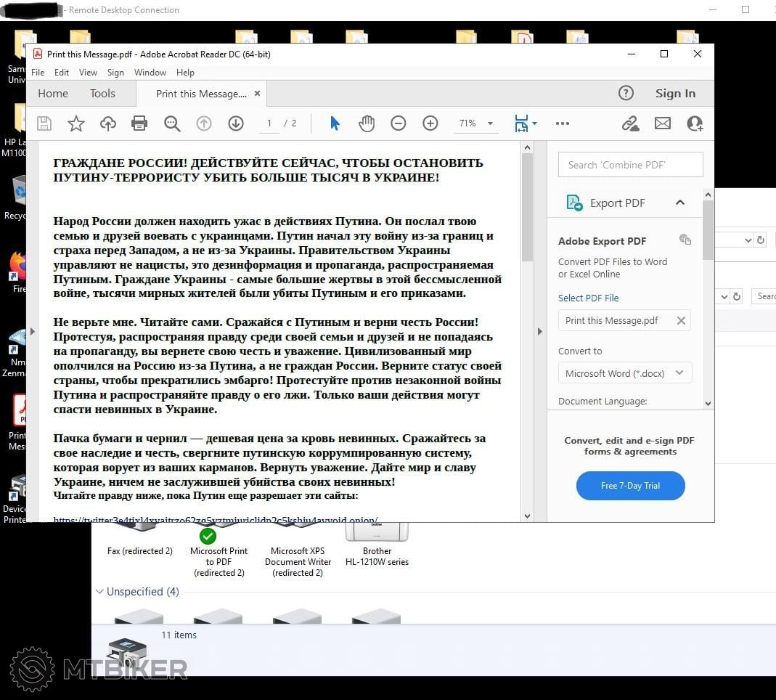
Task: Click the Print file printer icon
Action: coord(139,123)
